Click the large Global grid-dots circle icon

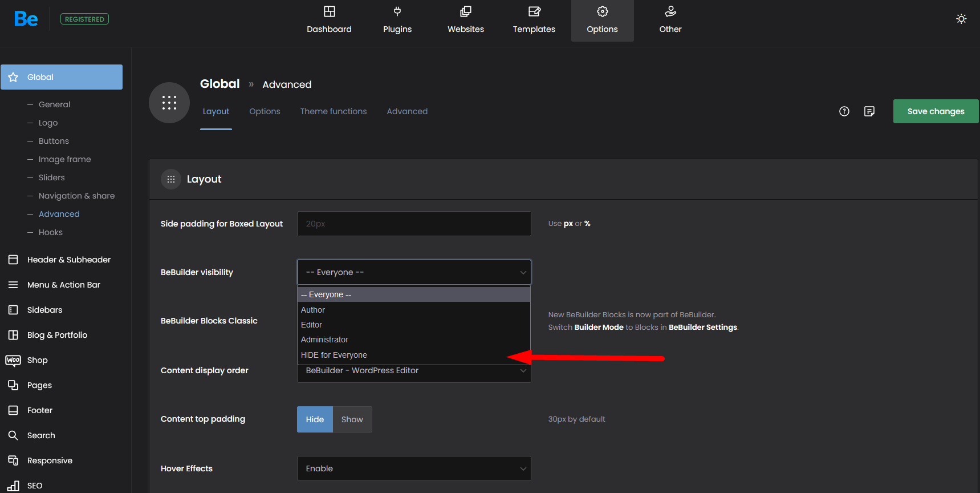pyautogui.click(x=169, y=103)
